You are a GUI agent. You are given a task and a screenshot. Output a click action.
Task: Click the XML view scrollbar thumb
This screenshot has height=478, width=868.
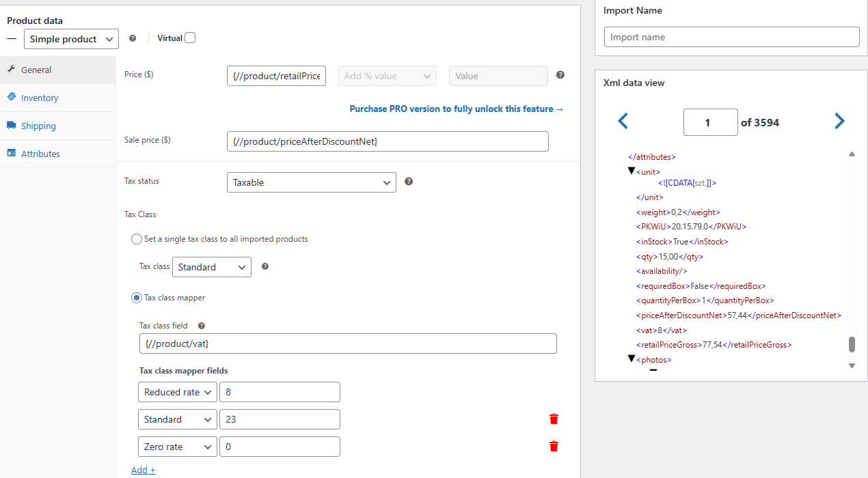click(852, 344)
